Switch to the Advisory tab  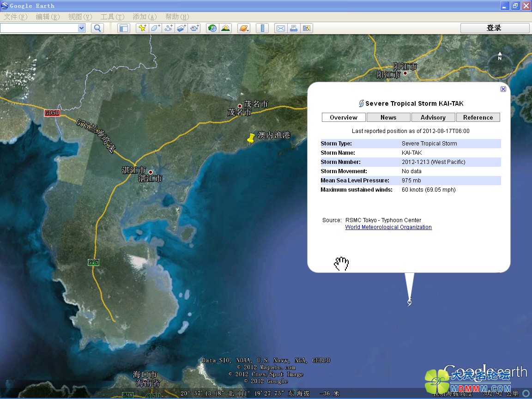(433, 117)
